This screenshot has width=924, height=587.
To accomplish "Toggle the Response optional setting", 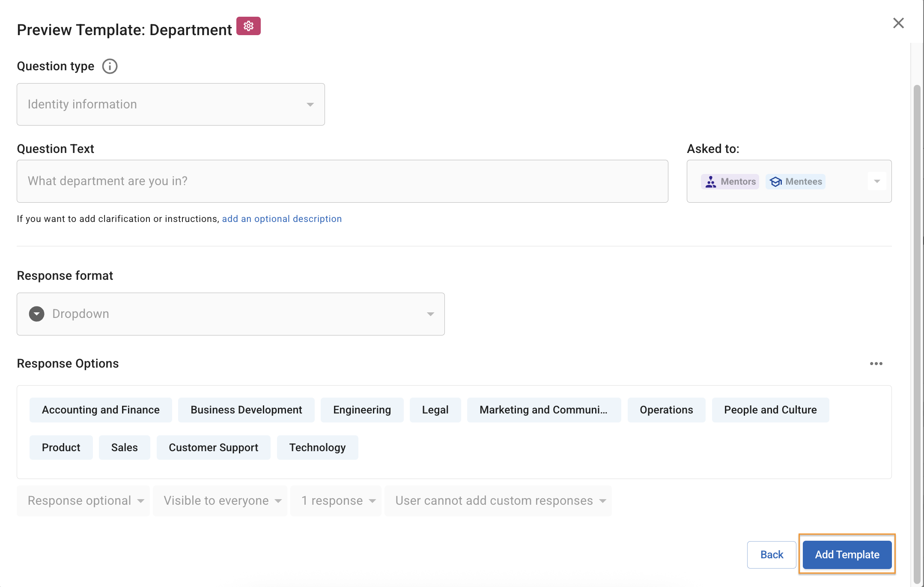I will pyautogui.click(x=83, y=500).
